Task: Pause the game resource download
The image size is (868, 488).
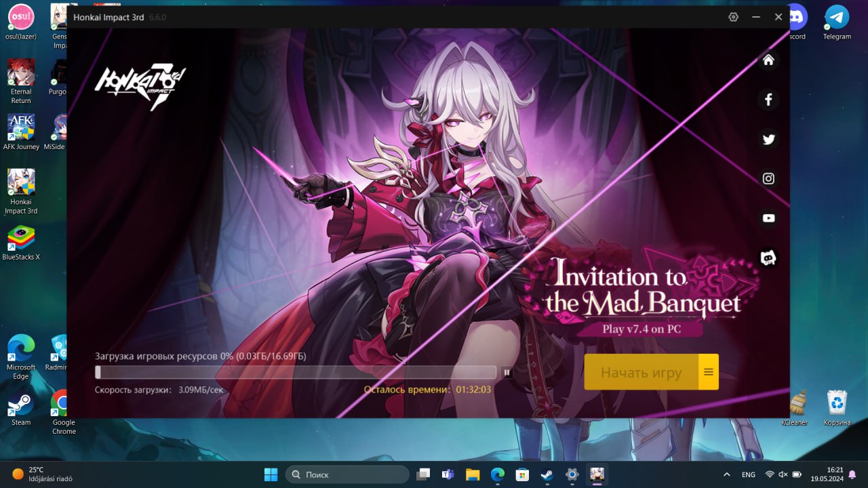Action: [507, 372]
